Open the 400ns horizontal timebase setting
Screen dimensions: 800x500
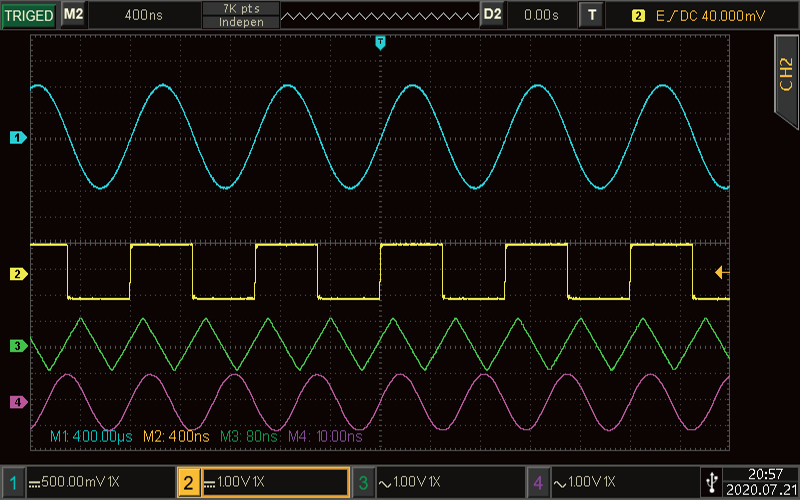144,15
